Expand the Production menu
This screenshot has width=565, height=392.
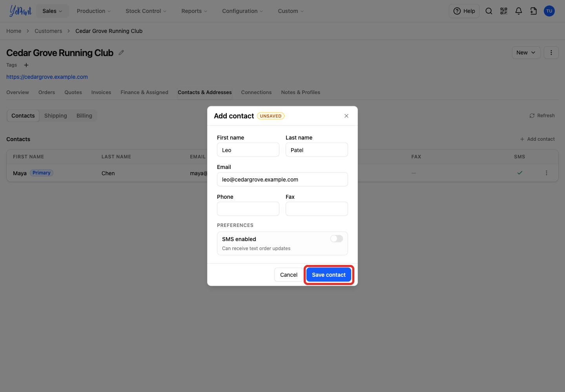click(x=94, y=11)
